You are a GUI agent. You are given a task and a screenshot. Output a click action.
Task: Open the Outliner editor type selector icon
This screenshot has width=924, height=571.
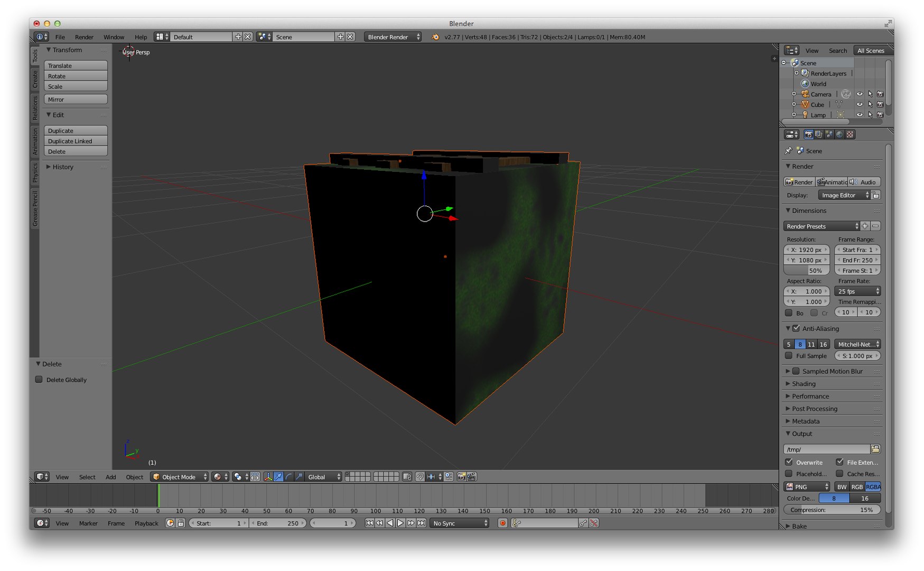[x=791, y=50]
